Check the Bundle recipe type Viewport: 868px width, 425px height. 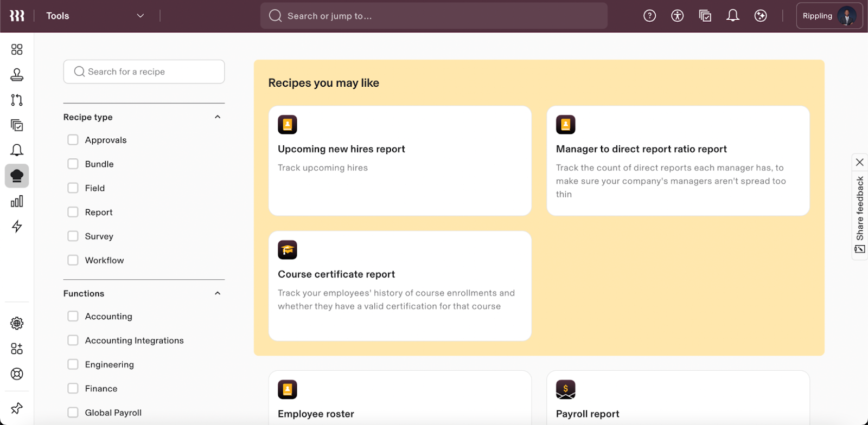[73, 164]
